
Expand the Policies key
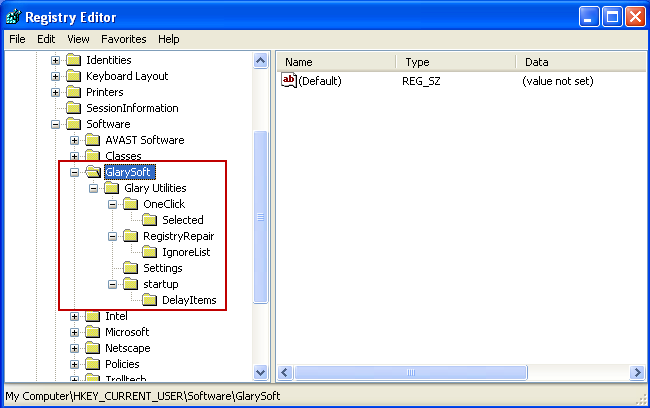74,364
